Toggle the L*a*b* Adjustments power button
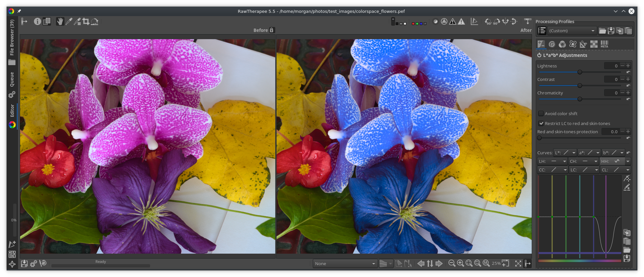The image size is (644, 277). 539,55
